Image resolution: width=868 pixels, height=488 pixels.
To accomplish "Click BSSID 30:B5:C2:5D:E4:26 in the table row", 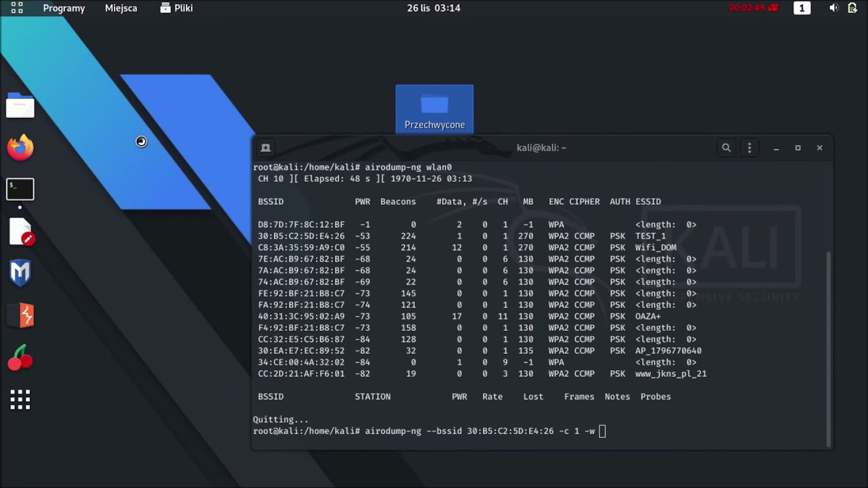I will pos(301,236).
